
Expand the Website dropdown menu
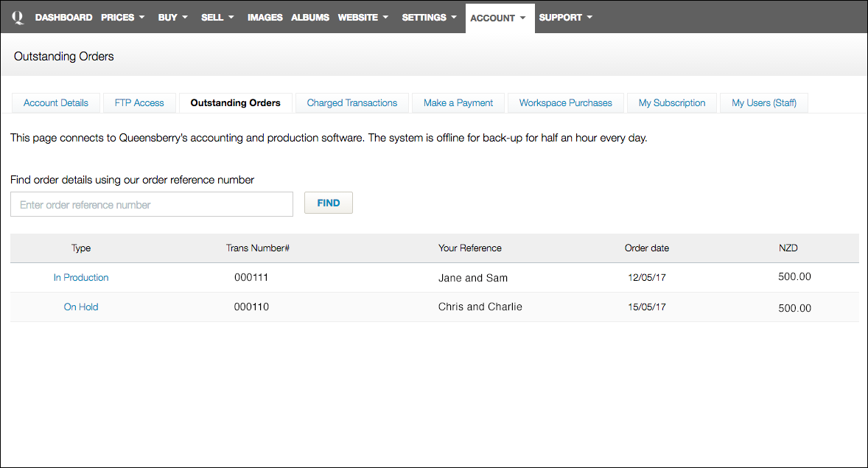pos(363,18)
